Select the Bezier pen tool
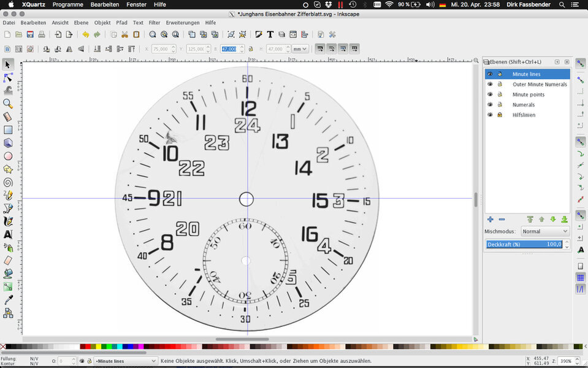Screen dimensions: 588x368 click(8, 209)
